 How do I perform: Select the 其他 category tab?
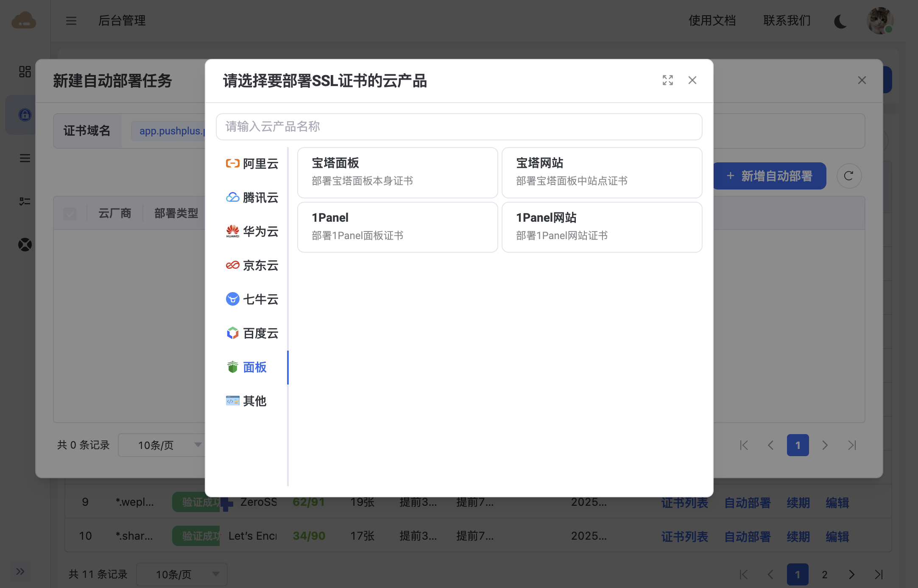[x=246, y=401]
